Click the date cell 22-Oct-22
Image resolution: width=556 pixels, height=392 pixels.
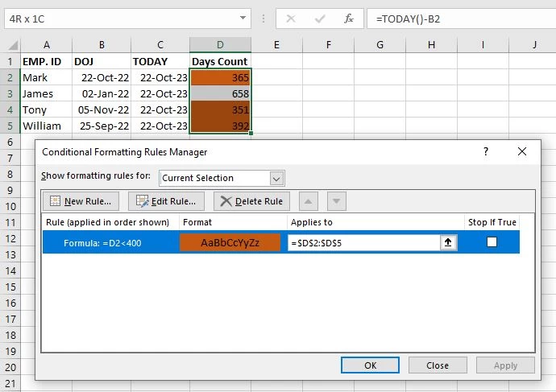point(102,77)
